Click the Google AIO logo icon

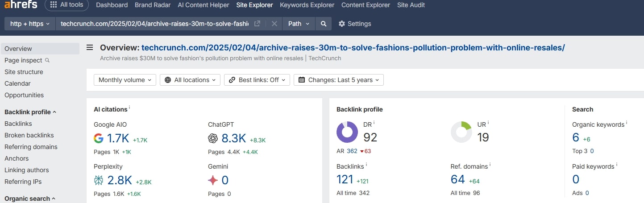(99, 138)
